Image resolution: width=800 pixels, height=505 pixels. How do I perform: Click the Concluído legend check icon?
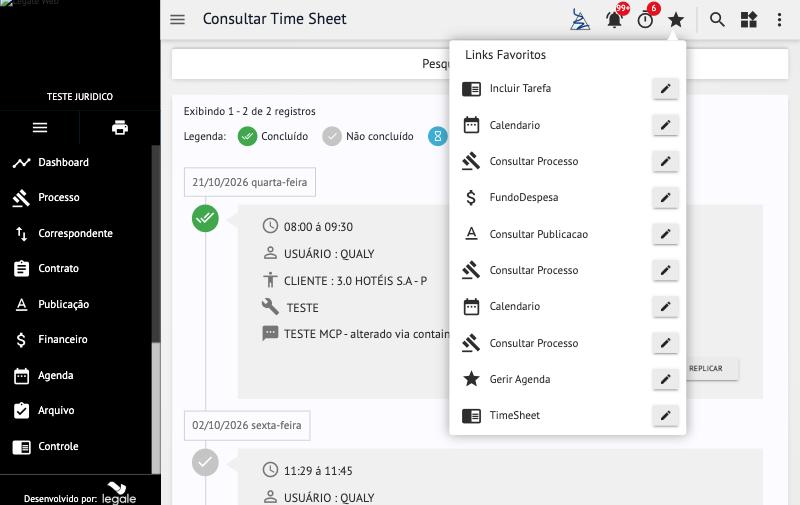tap(247, 136)
